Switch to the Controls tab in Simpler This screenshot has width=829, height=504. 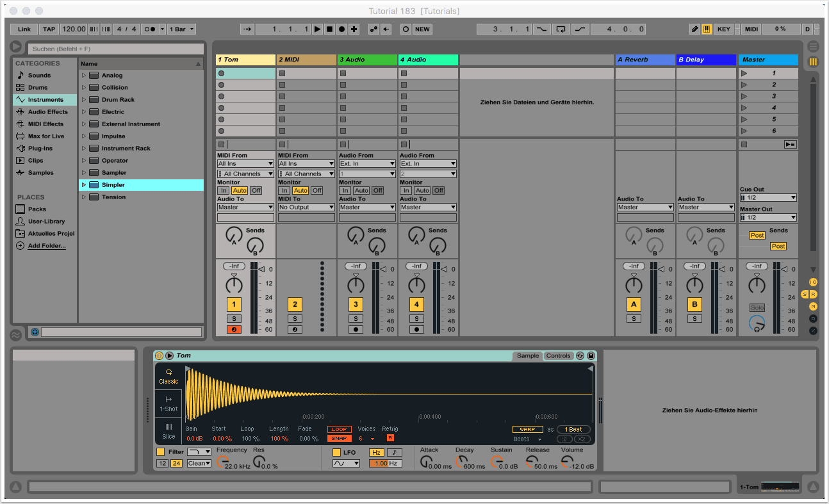pos(558,356)
